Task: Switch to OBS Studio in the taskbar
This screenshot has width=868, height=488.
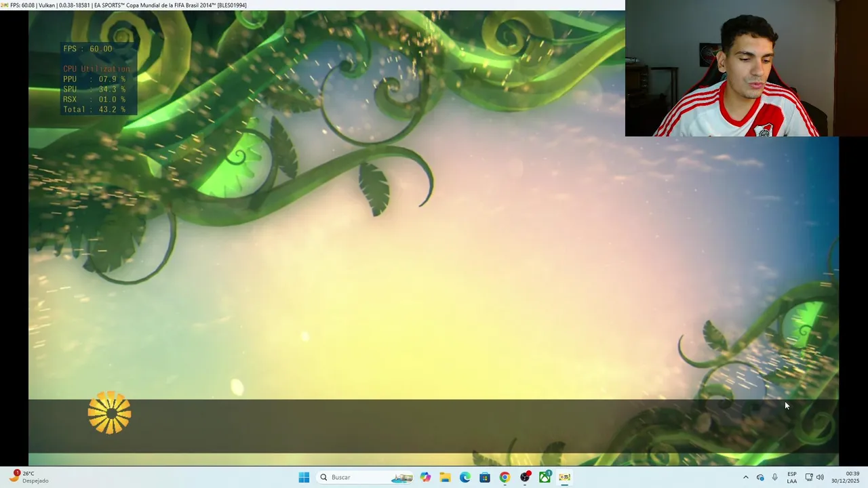Action: [525, 477]
